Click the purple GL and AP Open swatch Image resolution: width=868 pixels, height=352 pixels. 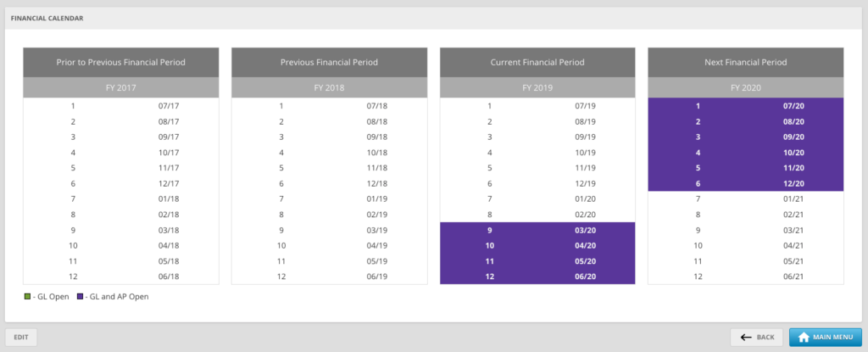(80, 297)
